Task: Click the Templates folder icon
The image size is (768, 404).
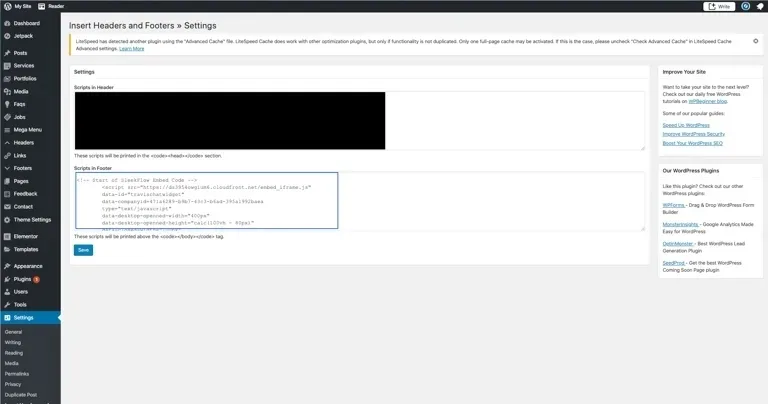Action: tap(7, 249)
